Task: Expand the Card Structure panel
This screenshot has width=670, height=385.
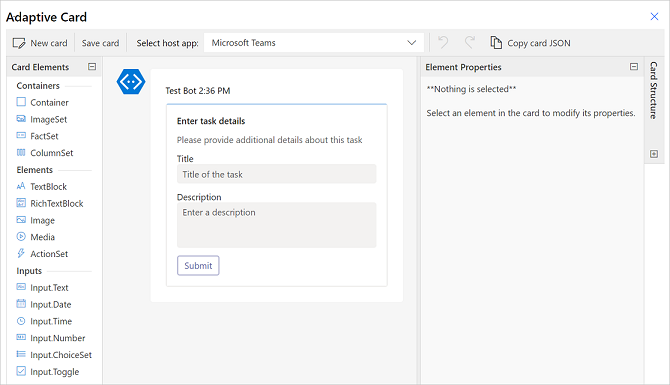Action: coord(654,154)
